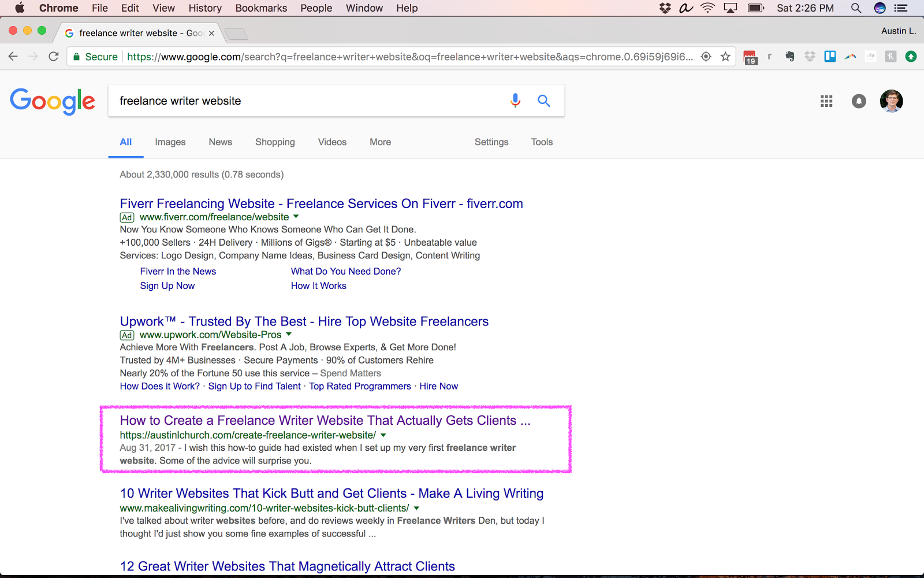Viewport: 924px width, 578px height.
Task: Click the blue magnifier search button
Action: click(x=543, y=101)
